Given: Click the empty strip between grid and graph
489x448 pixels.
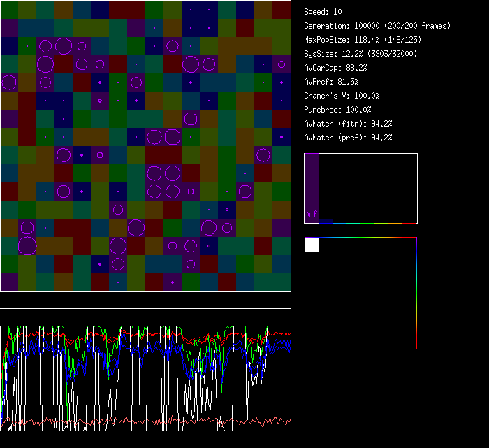Looking at the screenshot, I should [145, 301].
